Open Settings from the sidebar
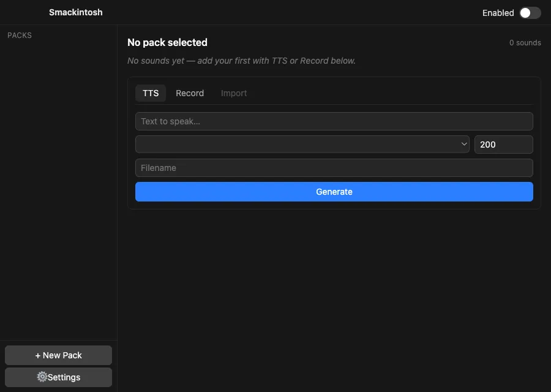This screenshot has height=392, width=551. [x=58, y=377]
